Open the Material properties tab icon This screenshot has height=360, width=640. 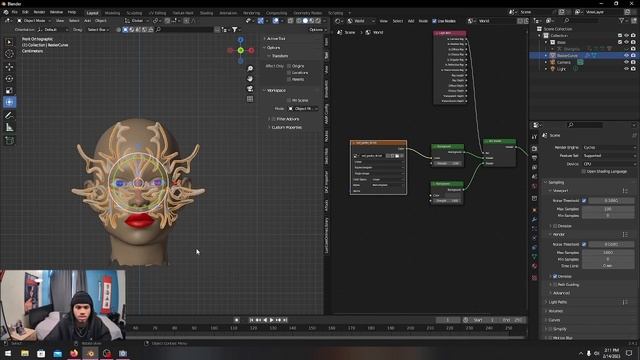tap(534, 266)
